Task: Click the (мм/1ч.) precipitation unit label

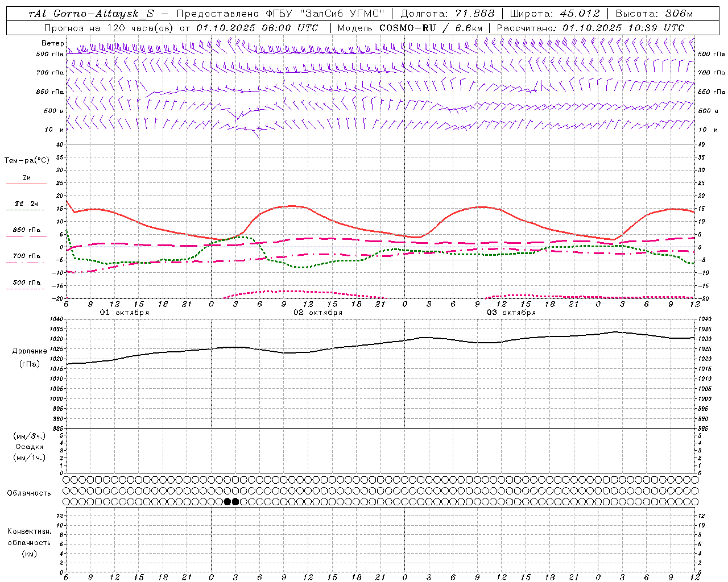Action: [30, 458]
